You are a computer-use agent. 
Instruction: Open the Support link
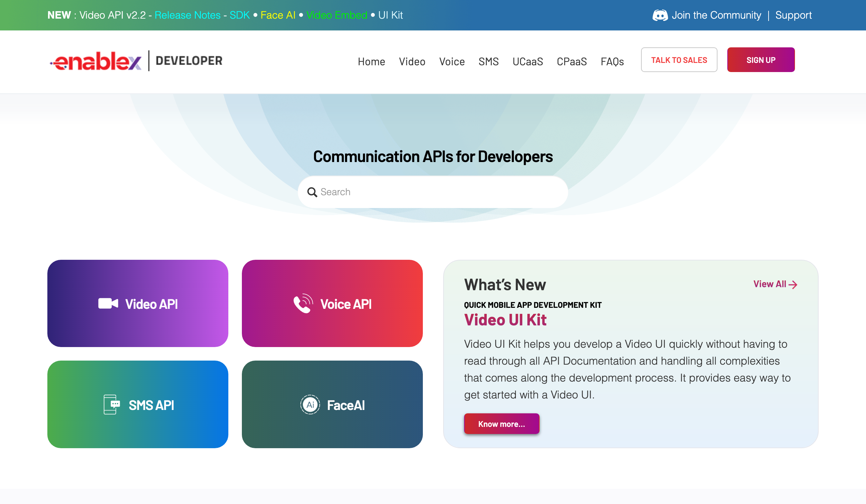[793, 15]
